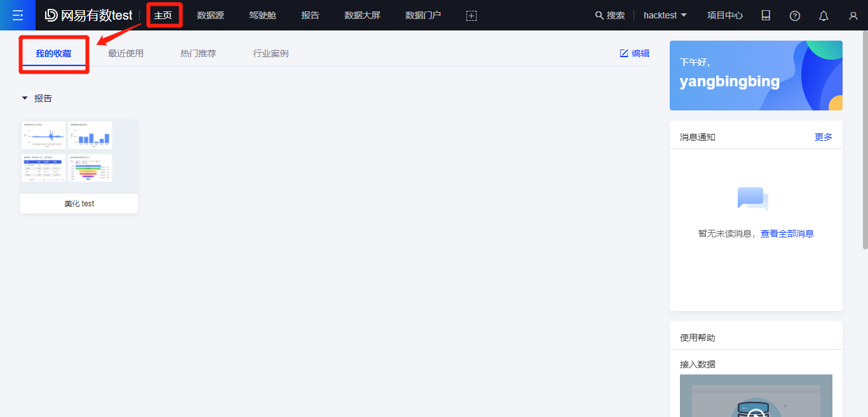Screen dimensions: 868x417
Task: Open the 报告 menu in navbar
Action: pyautogui.click(x=310, y=15)
